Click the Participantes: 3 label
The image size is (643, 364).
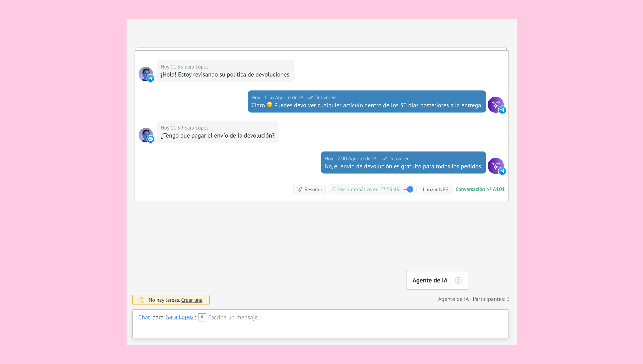point(491,299)
